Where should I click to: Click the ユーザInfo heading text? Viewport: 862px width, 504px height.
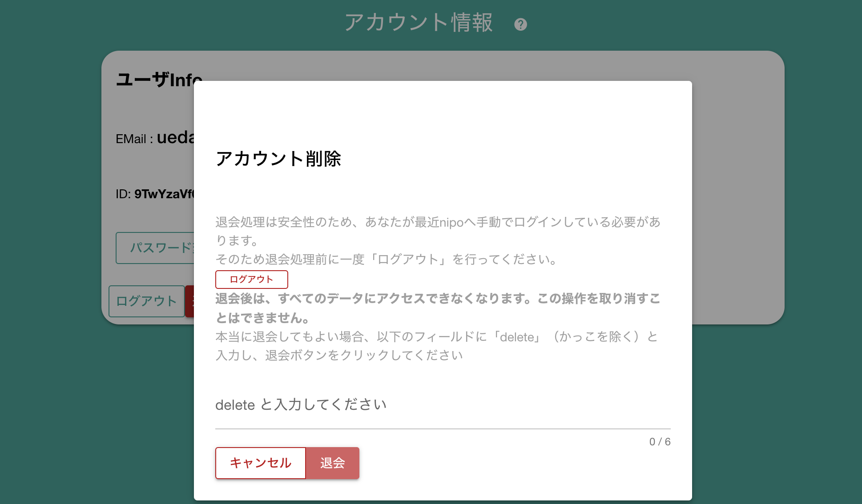[x=159, y=80]
